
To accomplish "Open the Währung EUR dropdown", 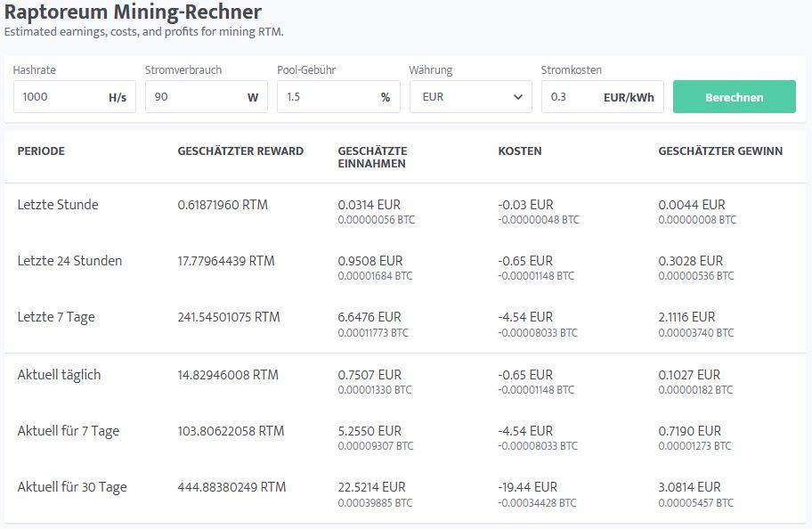I will pos(470,97).
